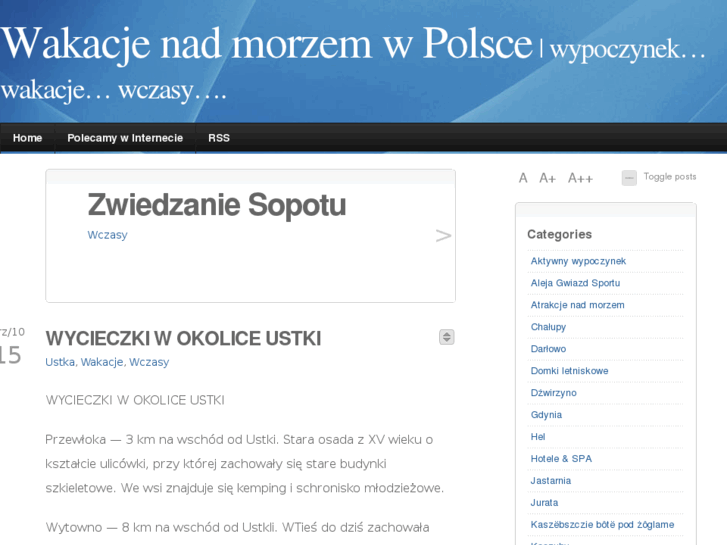Viewport: 727px width, 545px height.
Task: Open the WYCIECZKI W OKOLICE USTKI post title
Action: 183,338
